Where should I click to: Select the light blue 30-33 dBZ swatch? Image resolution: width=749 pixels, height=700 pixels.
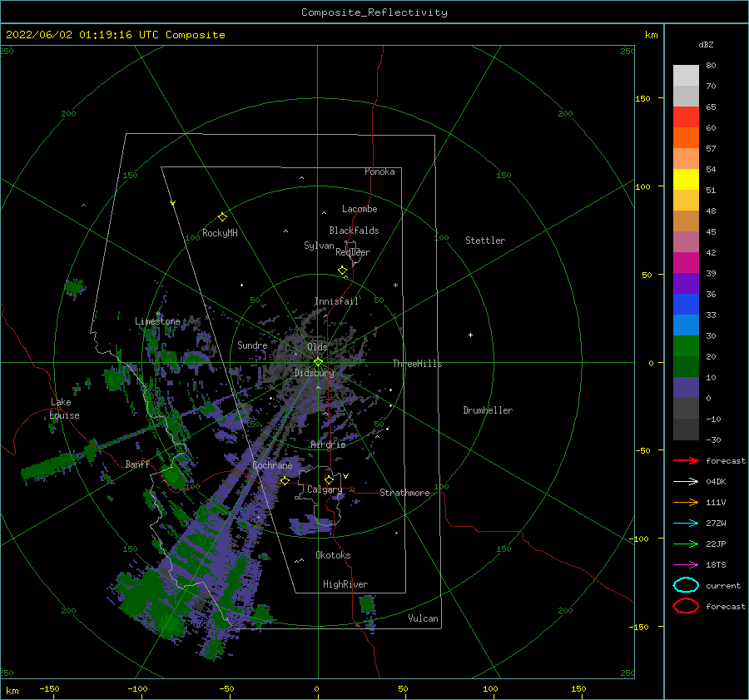tap(686, 325)
